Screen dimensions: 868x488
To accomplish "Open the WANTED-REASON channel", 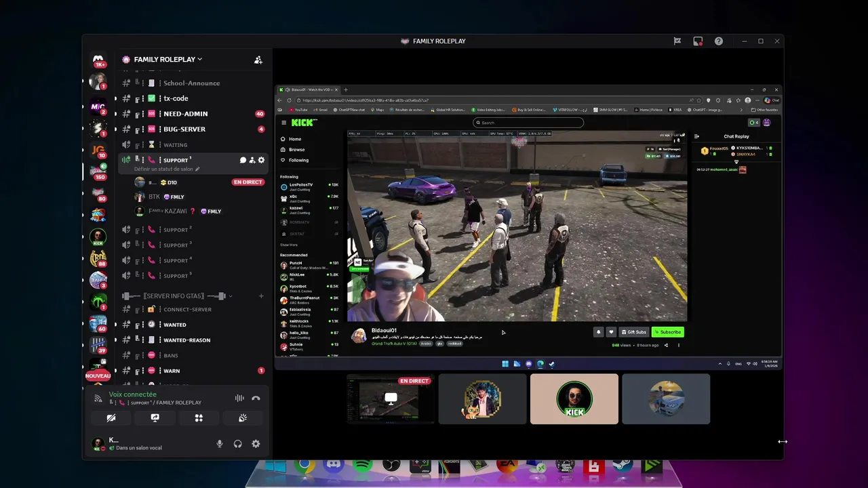I will pos(193,340).
